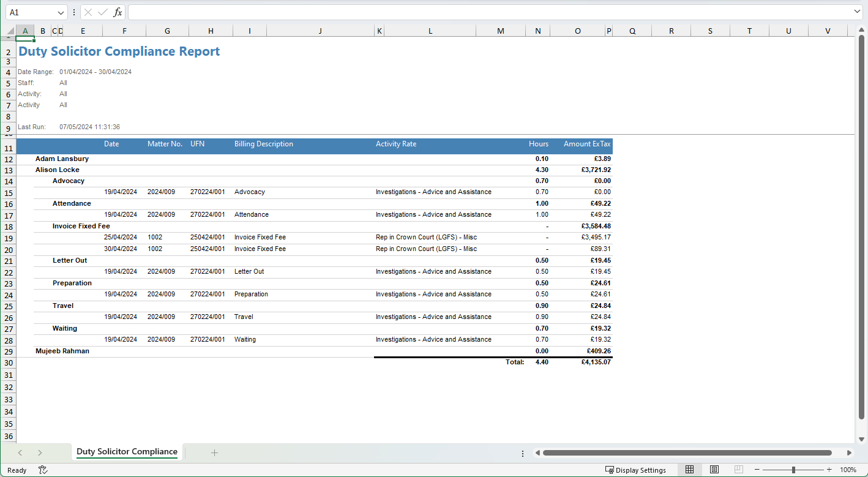Expand the formula bar
868x477 pixels.
(857, 12)
